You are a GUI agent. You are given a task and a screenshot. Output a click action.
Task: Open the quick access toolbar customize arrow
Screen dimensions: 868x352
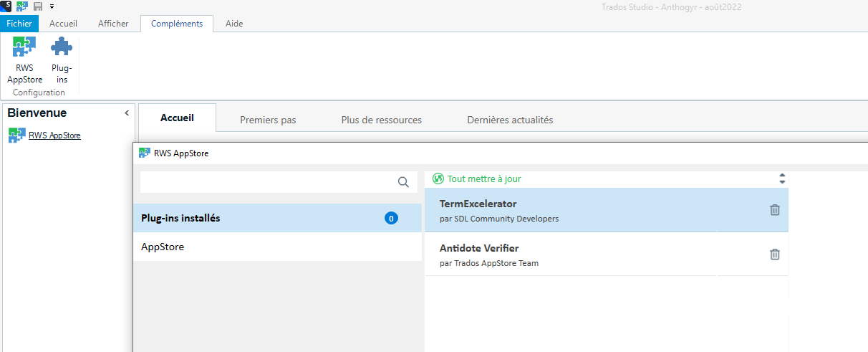click(x=52, y=6)
